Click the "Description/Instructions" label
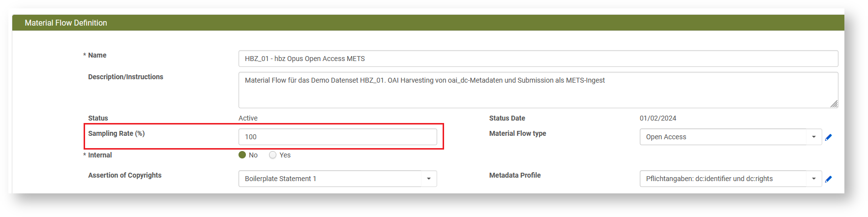The image size is (868, 217). click(125, 77)
